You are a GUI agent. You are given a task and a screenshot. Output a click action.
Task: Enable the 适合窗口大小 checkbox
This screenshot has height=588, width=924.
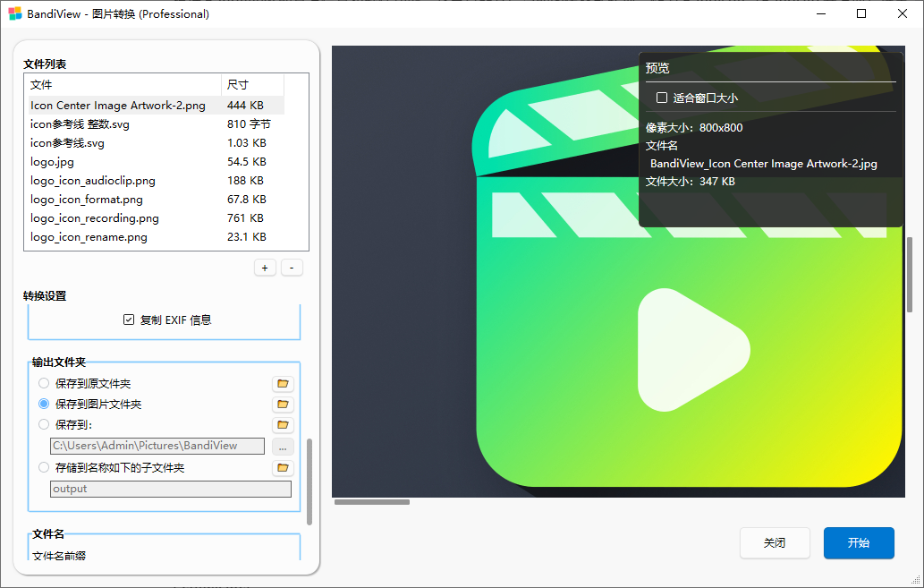click(x=662, y=98)
